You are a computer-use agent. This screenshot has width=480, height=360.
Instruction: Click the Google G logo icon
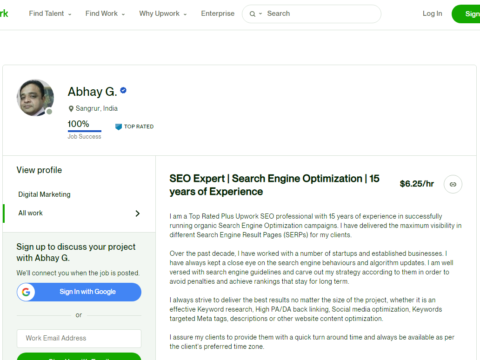[26, 292]
